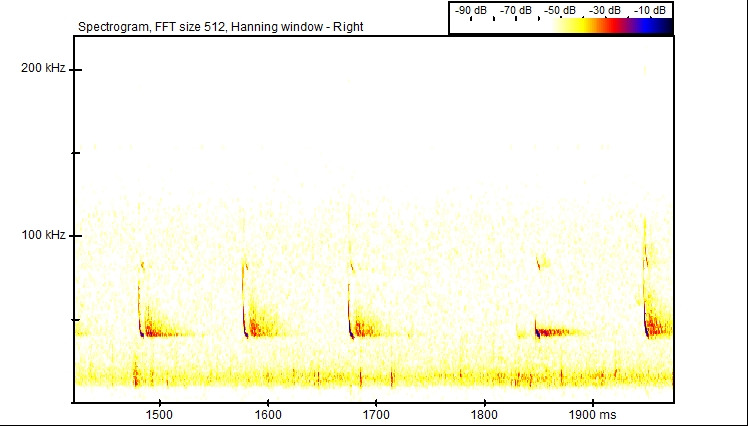748x426 pixels.
Task: Select the tall call pulse near 1950 ms
Action: 646,290
